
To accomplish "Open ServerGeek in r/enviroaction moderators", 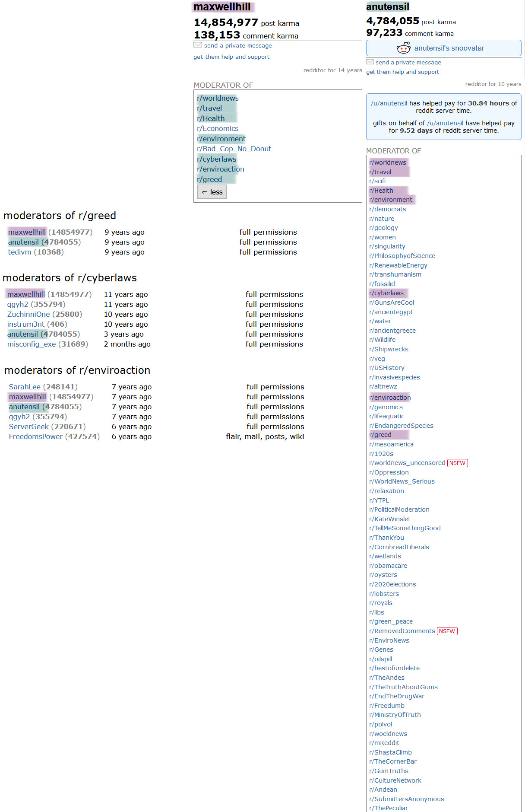I will 28,427.
